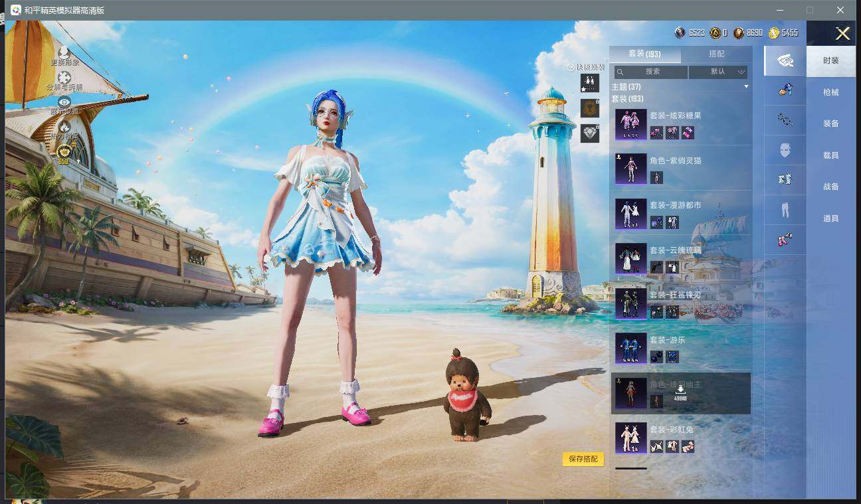The height and width of the screenshot is (504, 861).
Task: Click the first item icon under 漫游都市
Action: click(656, 222)
